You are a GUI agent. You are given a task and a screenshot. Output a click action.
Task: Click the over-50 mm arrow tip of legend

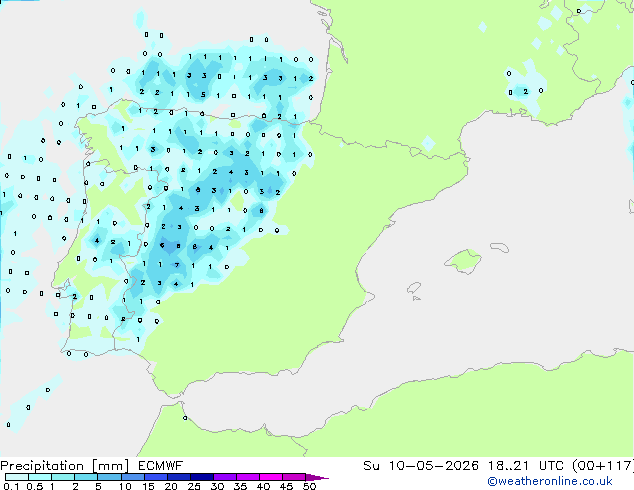317,477
